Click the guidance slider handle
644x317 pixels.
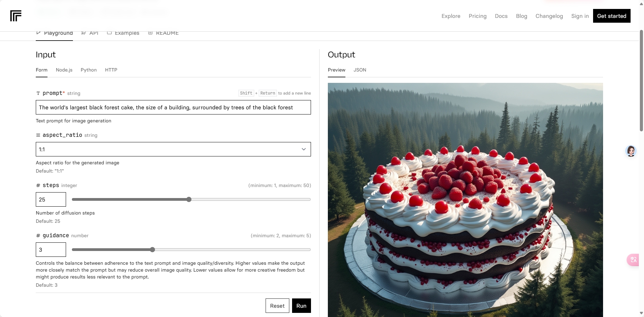coord(152,250)
